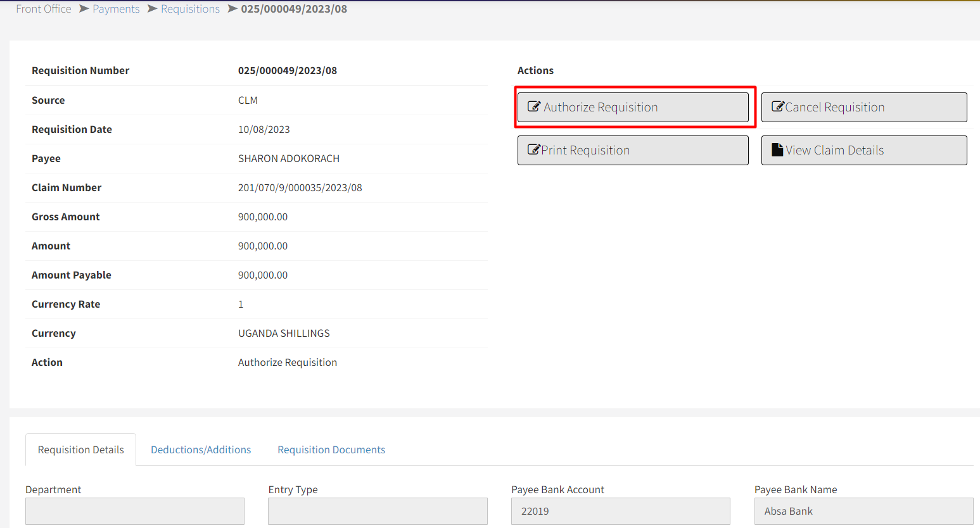Click the claim number 201/070/9/000035/2023/08

click(300, 187)
